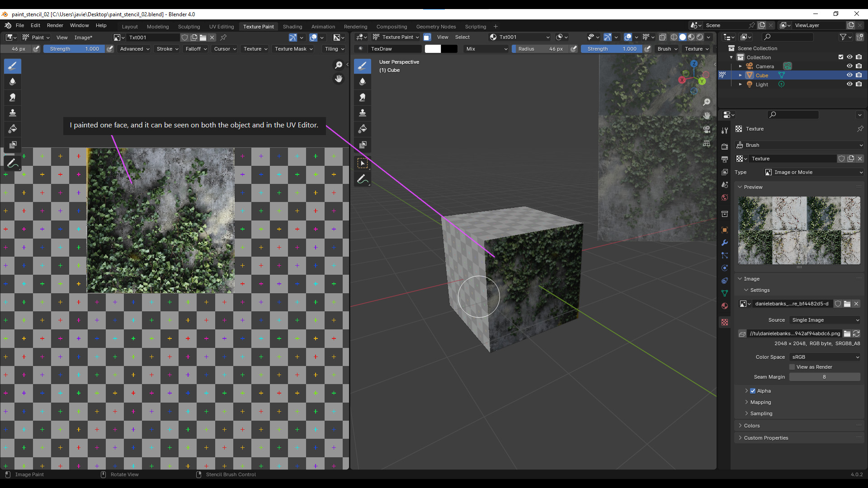Select the Smear tool in the 3D viewport
Image resolution: width=868 pixels, height=488 pixels.
tap(362, 98)
